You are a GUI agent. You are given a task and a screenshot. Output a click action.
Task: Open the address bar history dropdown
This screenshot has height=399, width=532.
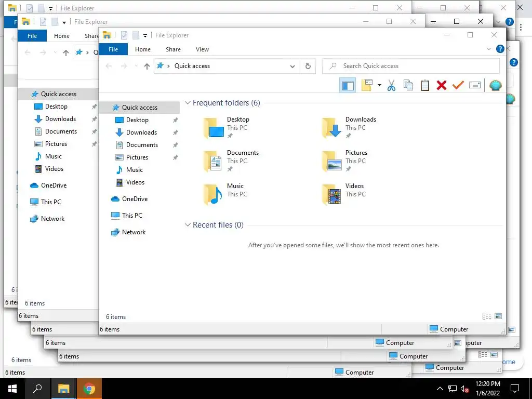pos(292,66)
